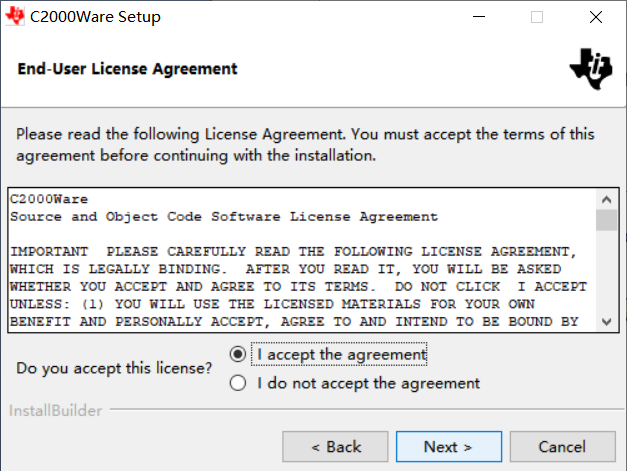Click the "End-User License Agreement" heading
This screenshot has width=627, height=471.
128,69
